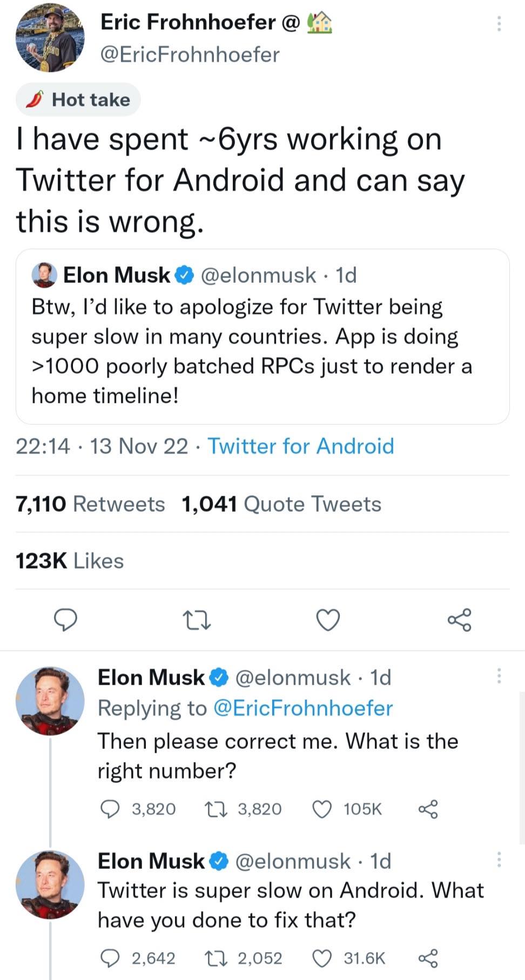View the 7,110 Retweets list
Screen dimensions: 525x980
click(90, 504)
